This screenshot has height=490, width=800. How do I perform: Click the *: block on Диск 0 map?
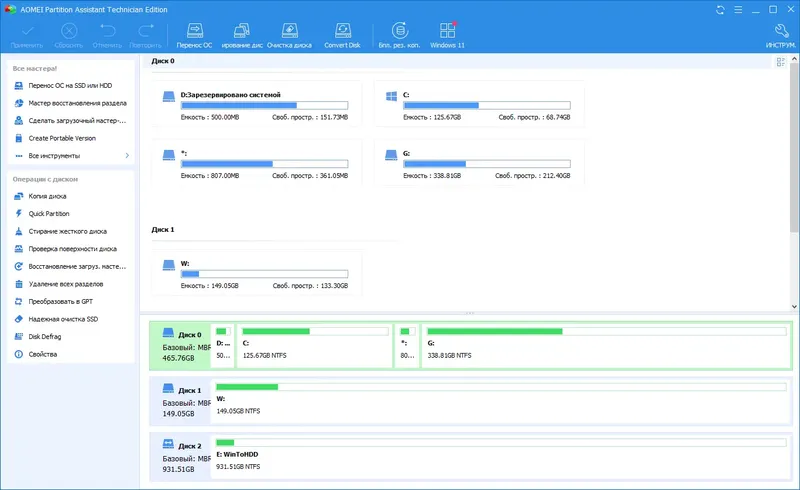coord(407,346)
